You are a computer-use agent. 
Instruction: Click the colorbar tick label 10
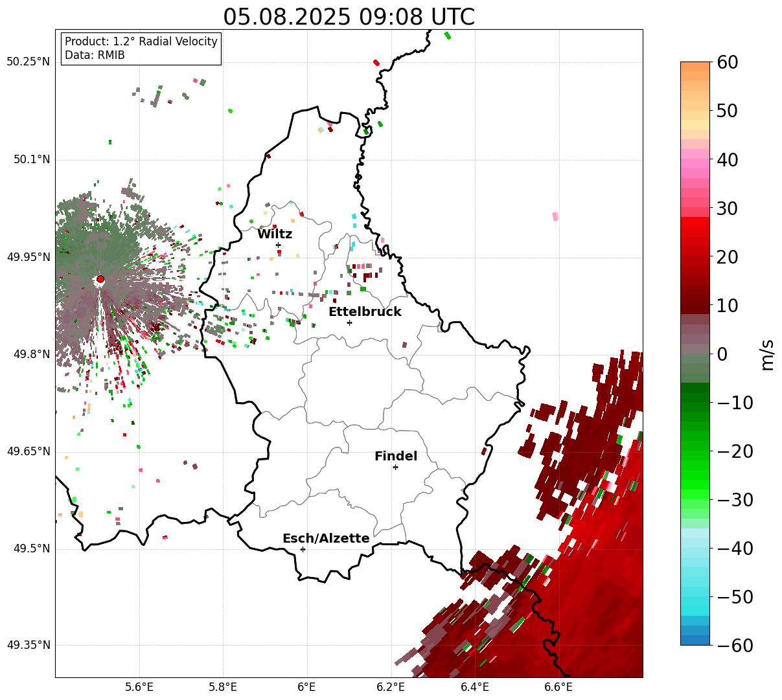pos(728,306)
